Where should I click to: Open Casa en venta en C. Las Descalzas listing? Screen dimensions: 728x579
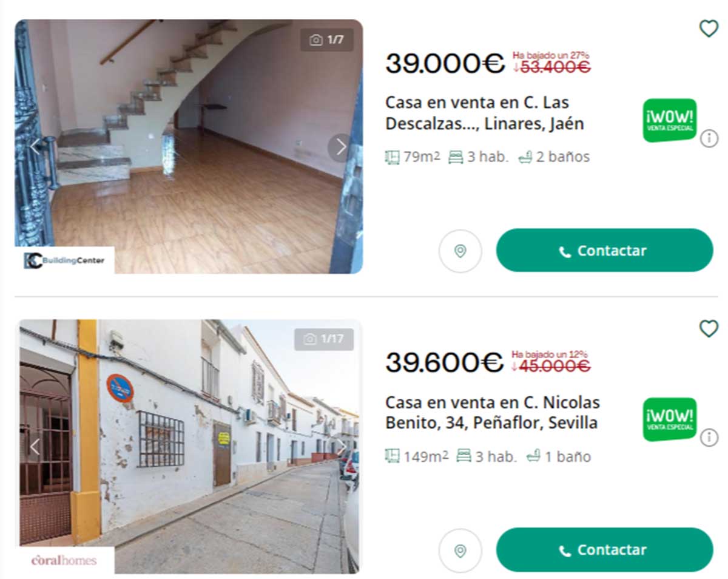pyautogui.click(x=484, y=113)
